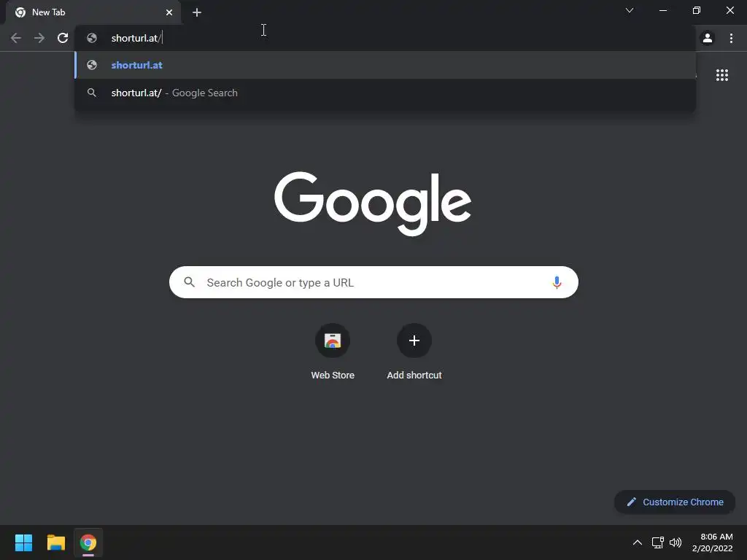Viewport: 747px width, 560px height.
Task: Click the Chrome icon in the taskbar
Action: point(88,542)
